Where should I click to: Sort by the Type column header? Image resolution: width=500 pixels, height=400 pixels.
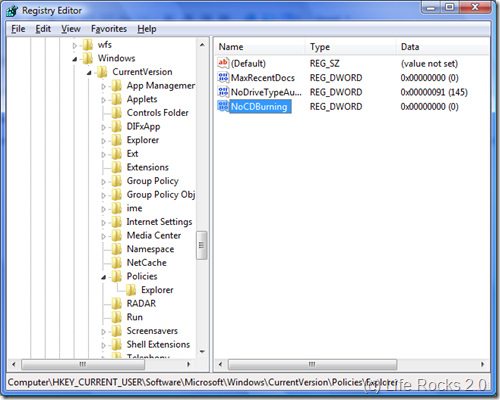[x=351, y=47]
